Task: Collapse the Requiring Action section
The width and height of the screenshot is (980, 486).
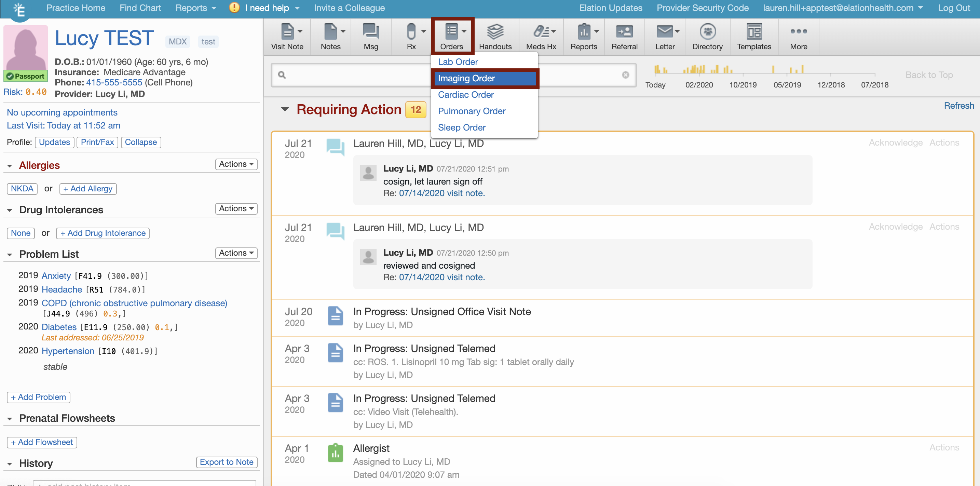Action: (x=285, y=110)
